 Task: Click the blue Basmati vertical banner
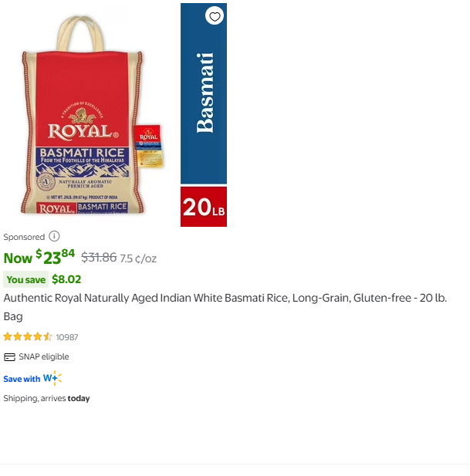[x=204, y=93]
